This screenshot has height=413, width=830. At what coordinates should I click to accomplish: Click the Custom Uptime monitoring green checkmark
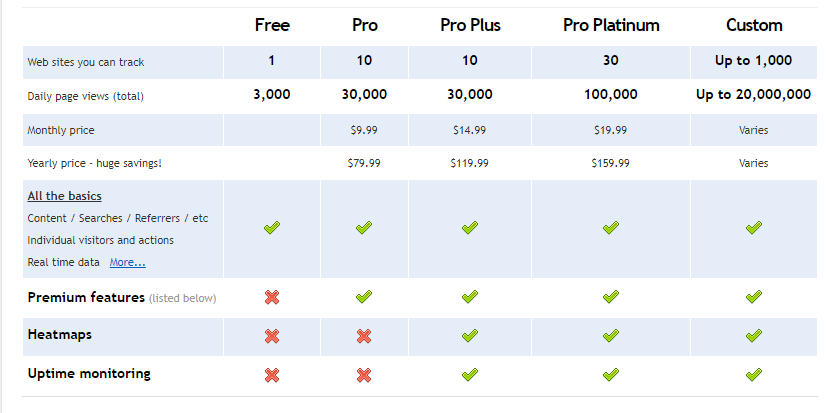click(x=753, y=374)
